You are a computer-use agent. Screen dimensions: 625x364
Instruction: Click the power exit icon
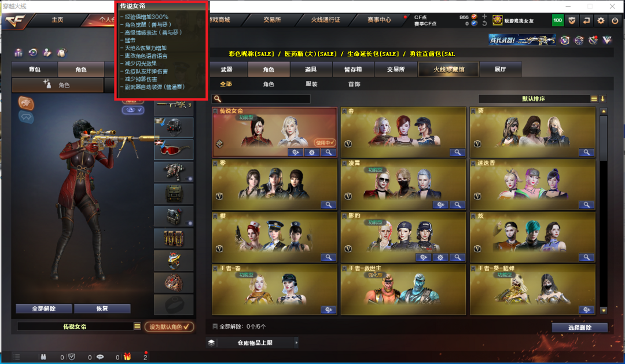coord(615,20)
